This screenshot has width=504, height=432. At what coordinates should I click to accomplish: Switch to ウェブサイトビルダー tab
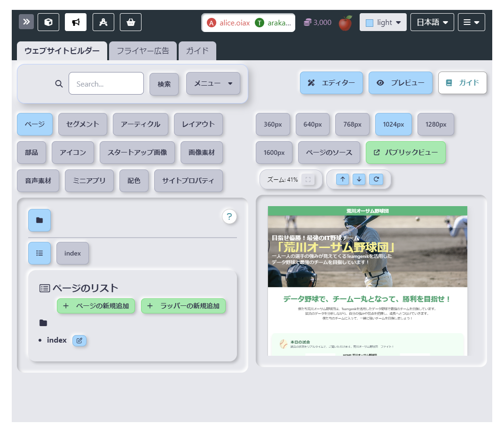[x=62, y=51]
